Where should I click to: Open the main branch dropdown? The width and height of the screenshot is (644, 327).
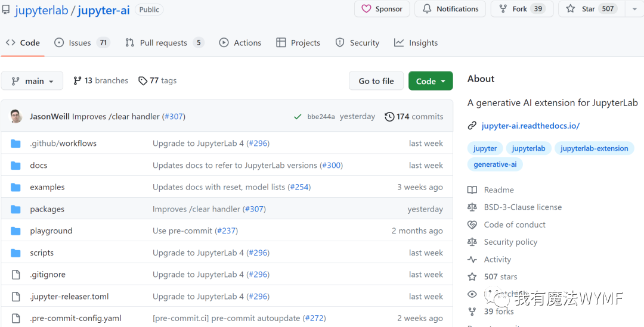click(32, 81)
